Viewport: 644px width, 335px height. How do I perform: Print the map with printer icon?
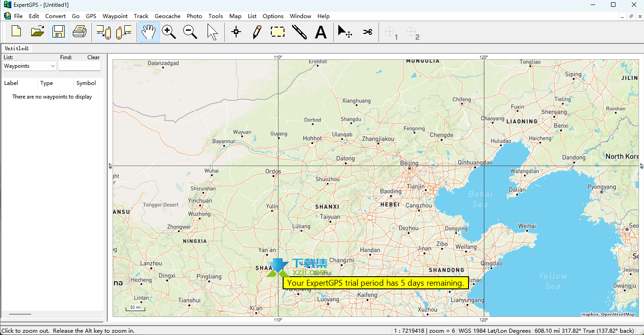[x=80, y=32]
